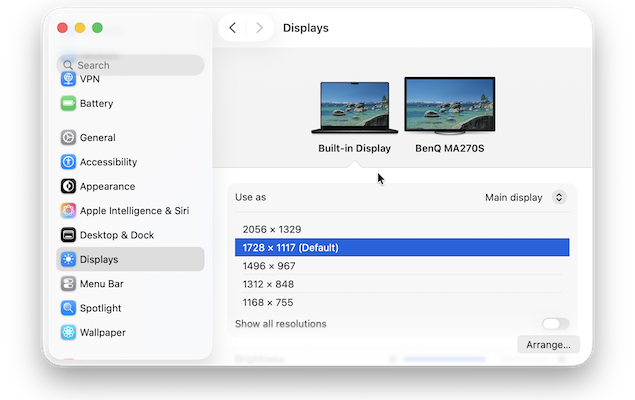This screenshot has height=400, width=635.
Task: Click the Appearance icon in sidebar
Action: click(68, 186)
